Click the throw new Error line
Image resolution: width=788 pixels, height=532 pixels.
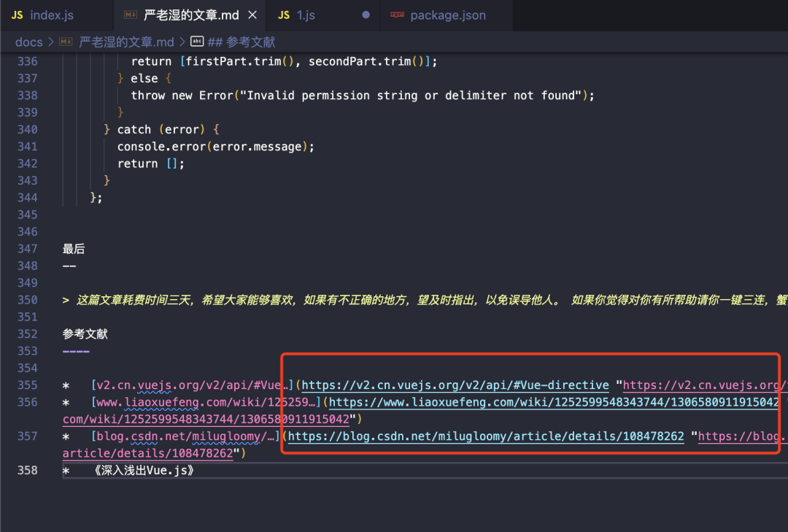point(363,96)
